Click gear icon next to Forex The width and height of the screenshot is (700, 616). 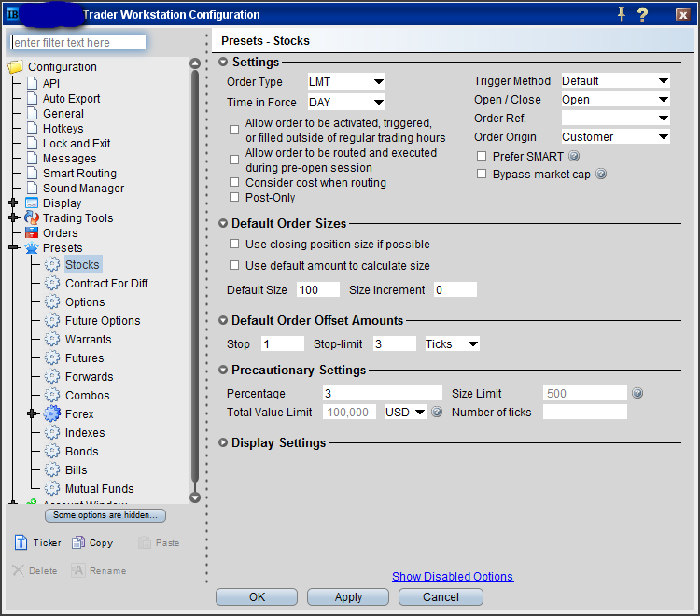[52, 413]
